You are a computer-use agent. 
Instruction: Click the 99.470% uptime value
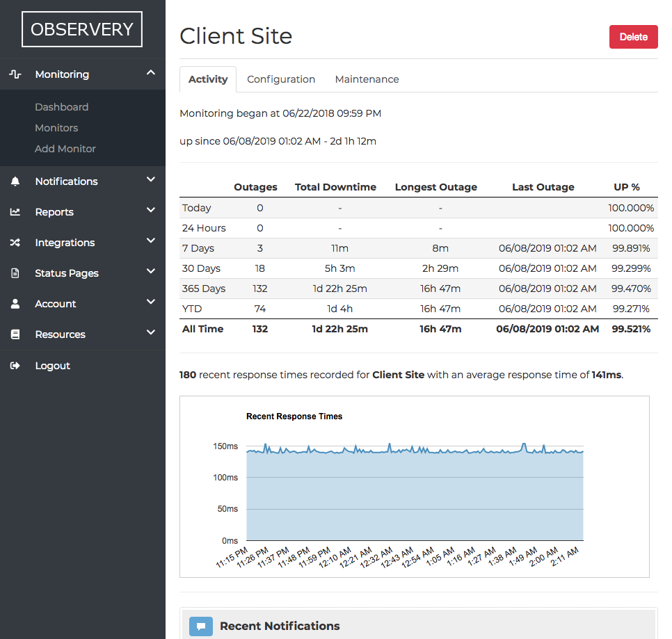point(631,289)
